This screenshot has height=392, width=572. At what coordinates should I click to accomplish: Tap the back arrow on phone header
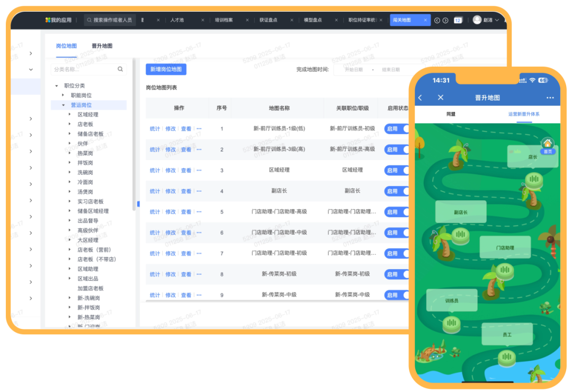421,97
